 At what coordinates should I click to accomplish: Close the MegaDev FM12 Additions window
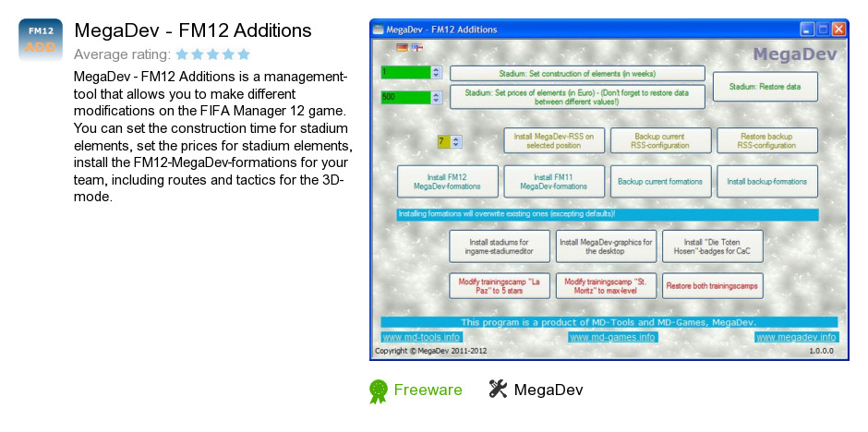[838, 30]
